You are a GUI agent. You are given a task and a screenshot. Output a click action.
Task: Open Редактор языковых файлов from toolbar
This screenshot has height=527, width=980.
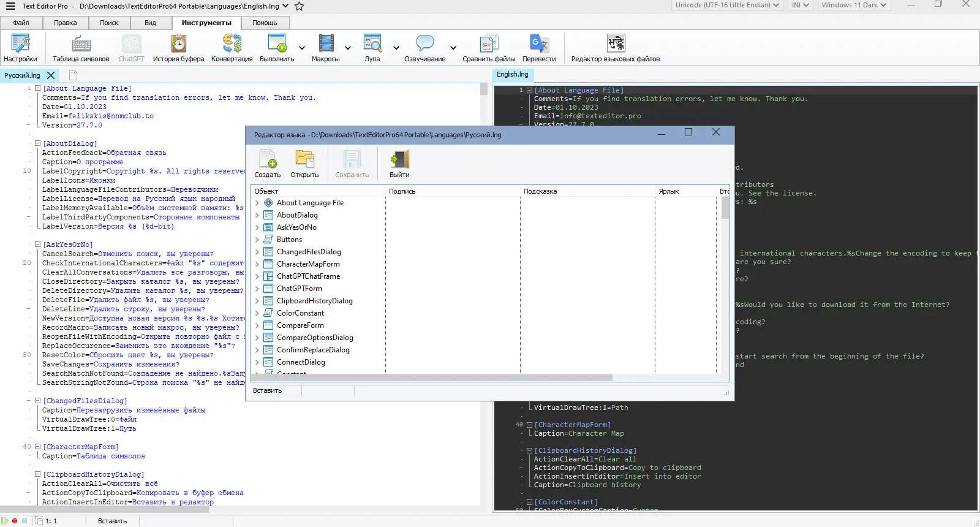616,48
